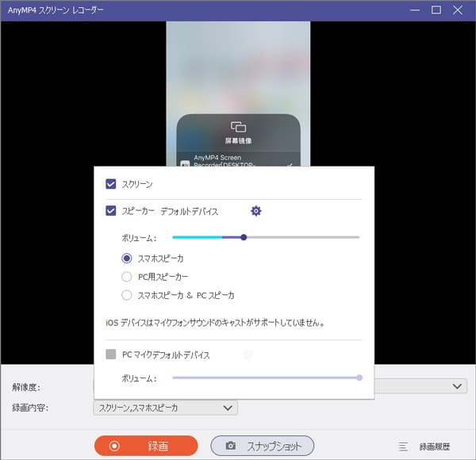Uncheck the スクリーン checkbox
476x460 pixels.
[x=111, y=184]
